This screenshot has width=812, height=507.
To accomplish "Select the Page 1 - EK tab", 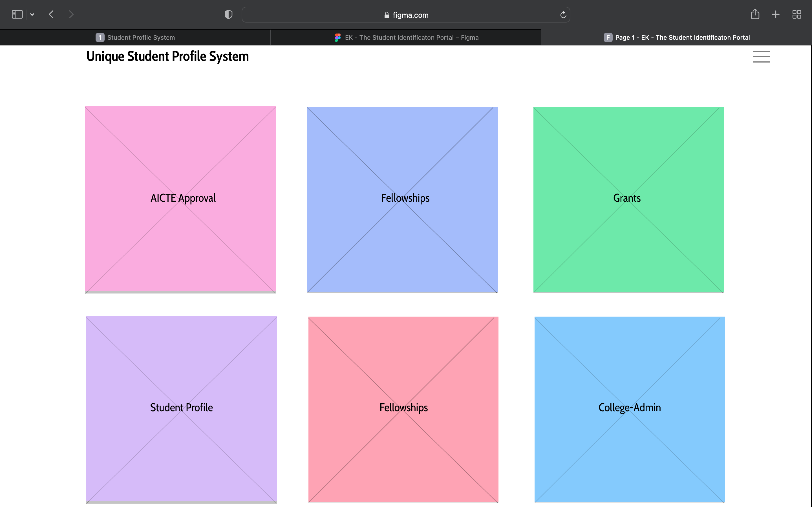I will tap(676, 37).
